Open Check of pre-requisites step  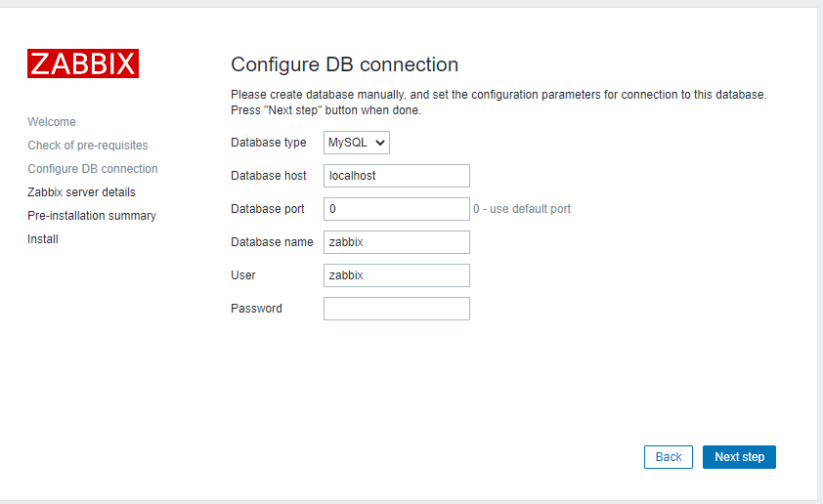88,146
